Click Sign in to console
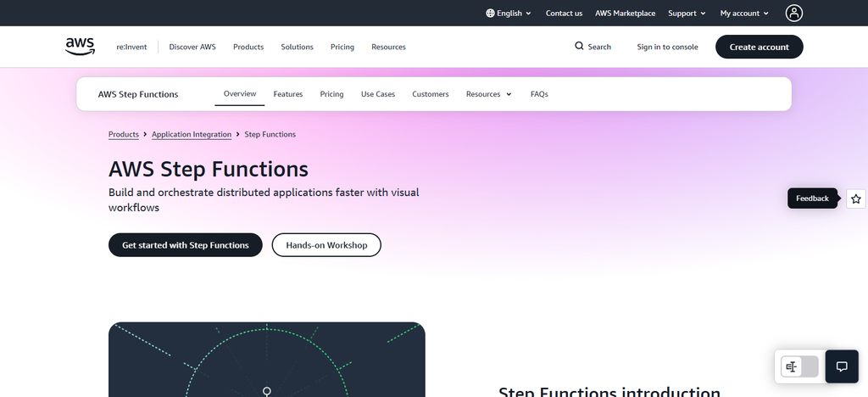This screenshot has height=397, width=868. click(x=667, y=47)
